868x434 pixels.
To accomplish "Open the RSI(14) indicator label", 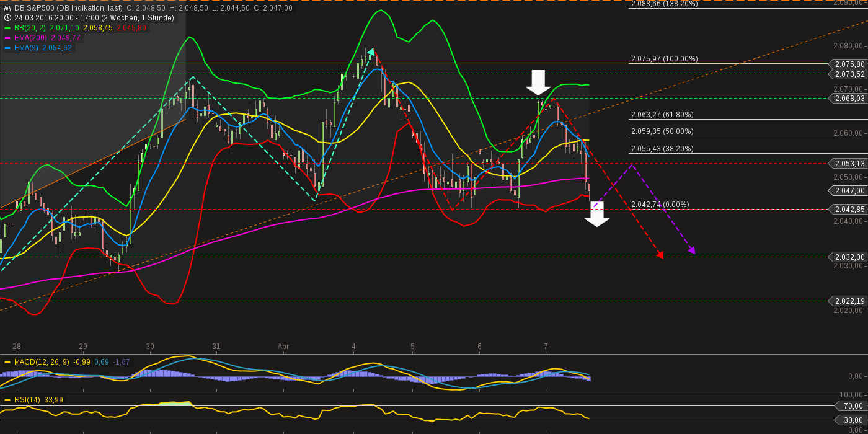I will tap(27, 400).
